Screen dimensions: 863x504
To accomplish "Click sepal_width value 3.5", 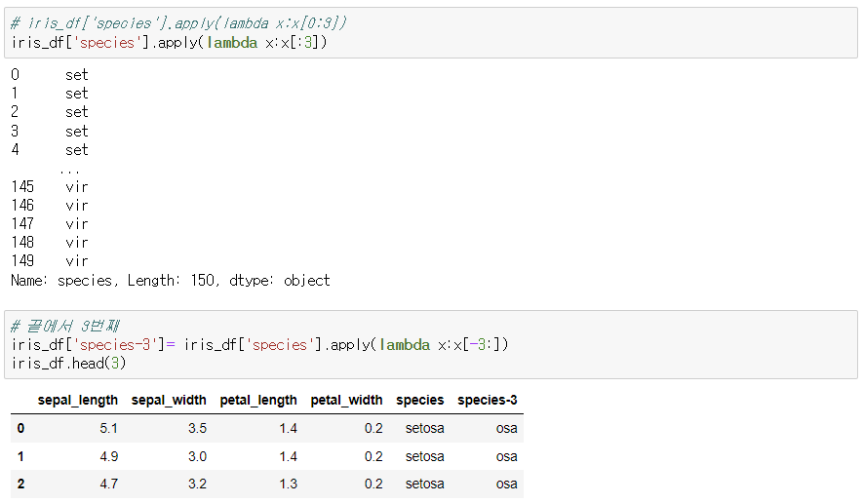I will (x=197, y=428).
